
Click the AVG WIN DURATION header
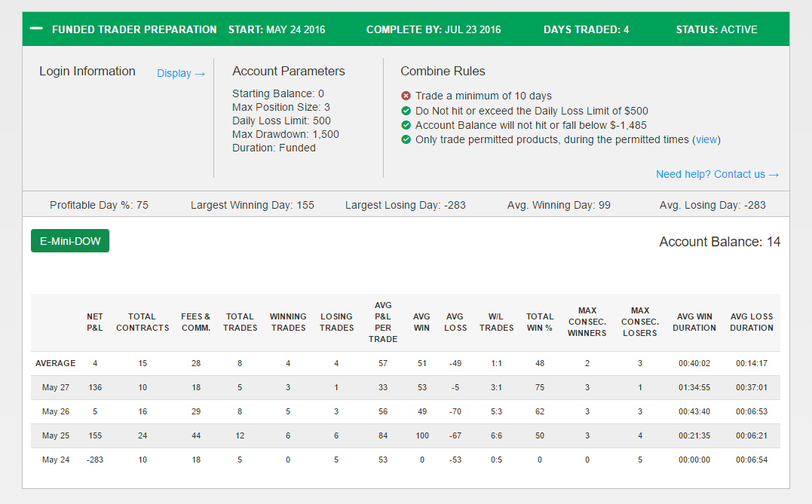(x=694, y=322)
